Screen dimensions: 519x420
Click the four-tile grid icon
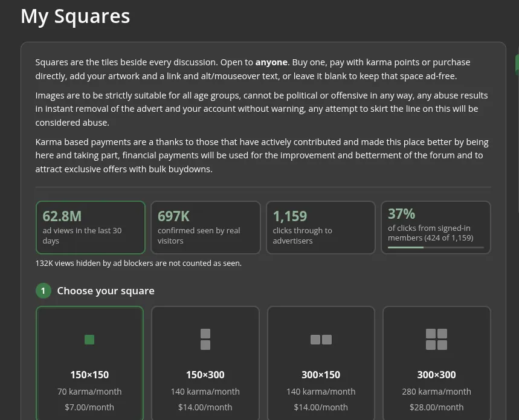tap(437, 339)
